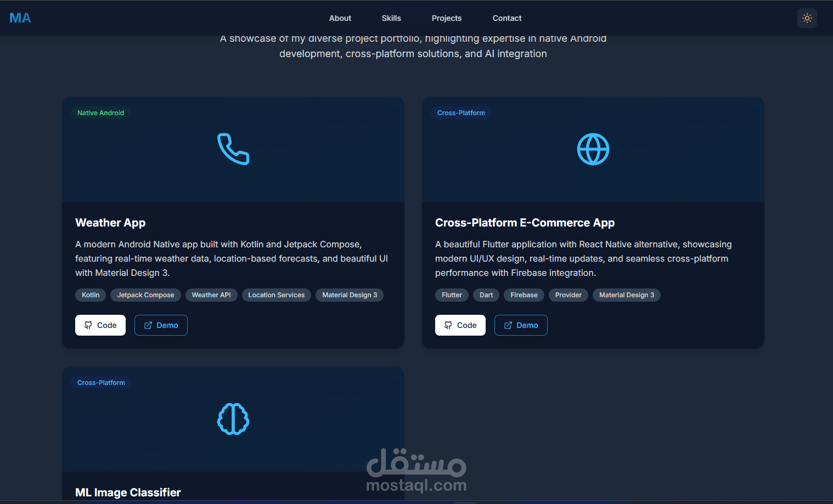This screenshot has width=833, height=504.
Task: Click the phone icon on Weather App card
Action: click(x=233, y=149)
